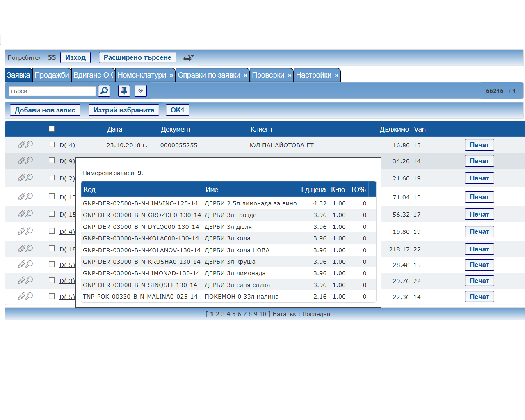The height and width of the screenshot is (420, 525).
Task: Click the pencil icon in the last table row
Action: (x=22, y=297)
